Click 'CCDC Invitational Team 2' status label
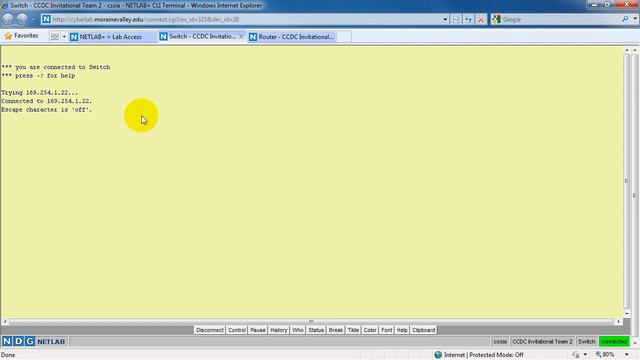The height and width of the screenshot is (360, 640). pyautogui.click(x=542, y=341)
